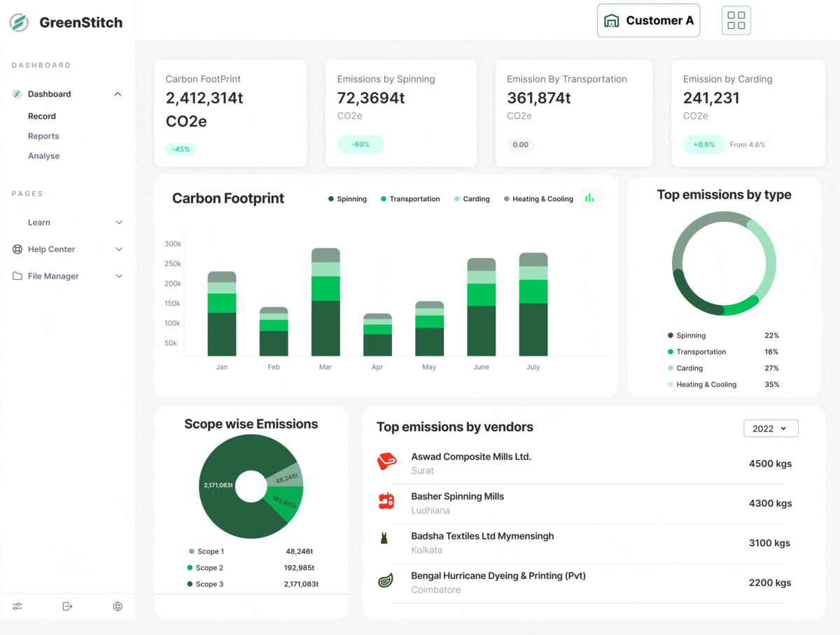This screenshot has width=840, height=635.
Task: Click the 48,246t slice of the pie
Action: tap(287, 478)
